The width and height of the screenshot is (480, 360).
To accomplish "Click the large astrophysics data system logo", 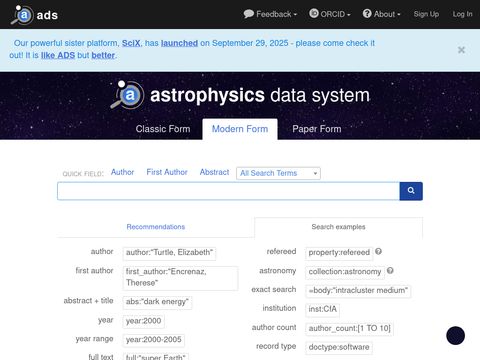I will [x=240, y=95].
